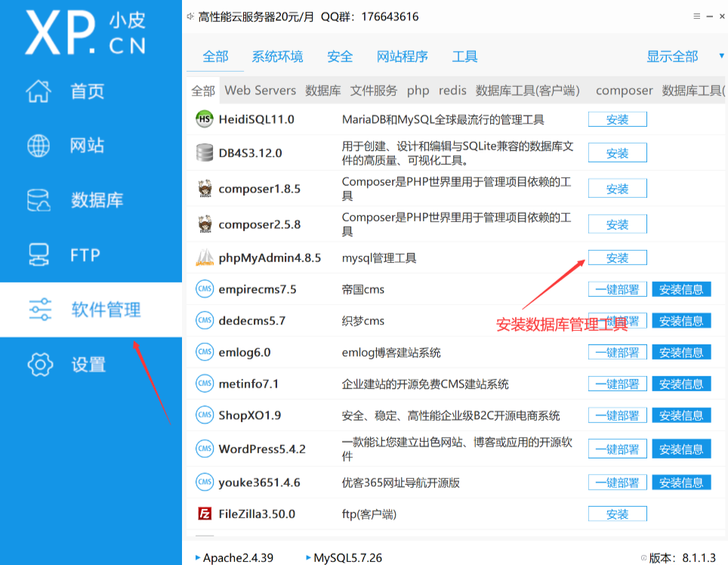This screenshot has height=565, width=728.
Task: Click the 数据库 database icon in sidebar
Action: (39, 200)
